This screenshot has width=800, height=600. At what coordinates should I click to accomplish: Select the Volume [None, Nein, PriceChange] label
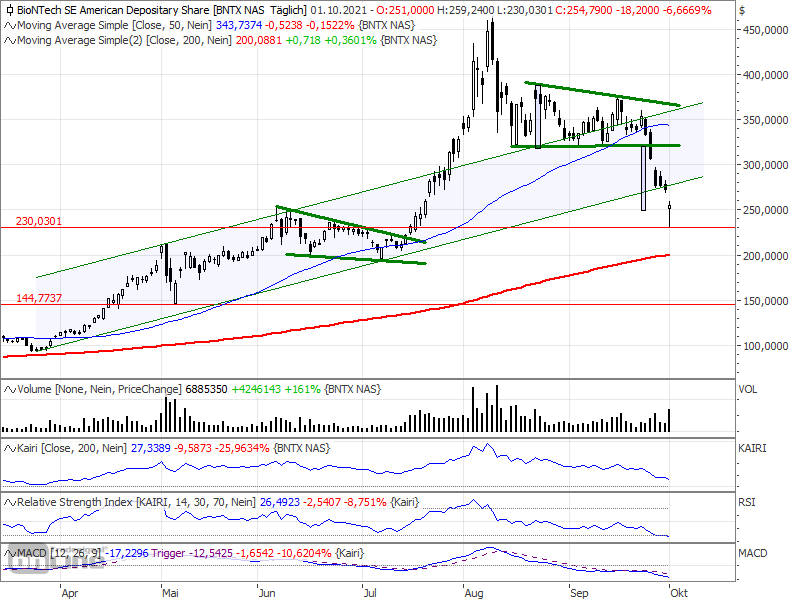click(99, 389)
